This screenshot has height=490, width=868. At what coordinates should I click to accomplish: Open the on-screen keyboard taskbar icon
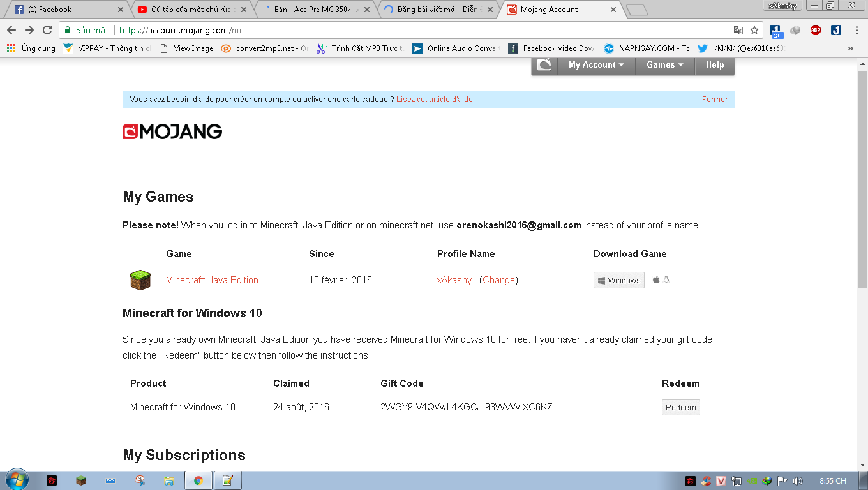[x=110, y=480]
